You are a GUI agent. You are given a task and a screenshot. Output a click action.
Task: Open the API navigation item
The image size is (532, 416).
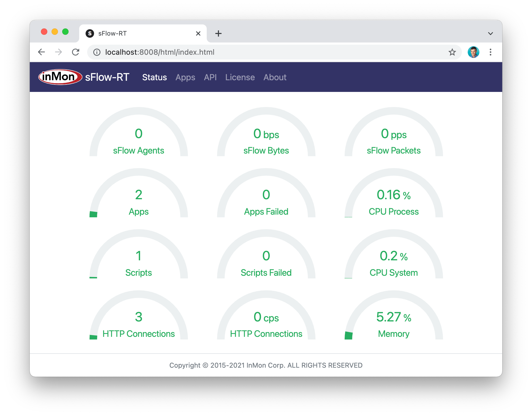coord(210,77)
